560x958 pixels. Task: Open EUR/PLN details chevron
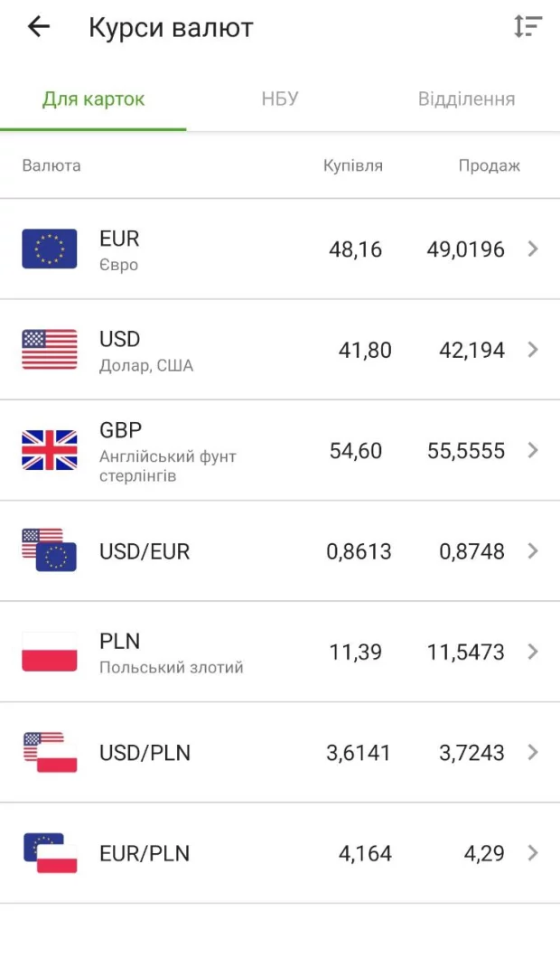pos(533,853)
